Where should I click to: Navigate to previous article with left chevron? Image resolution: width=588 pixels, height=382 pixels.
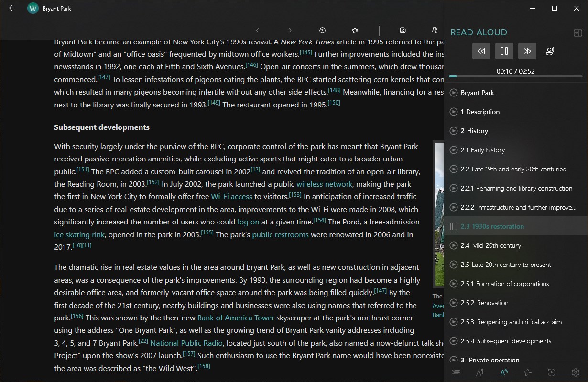(x=257, y=30)
